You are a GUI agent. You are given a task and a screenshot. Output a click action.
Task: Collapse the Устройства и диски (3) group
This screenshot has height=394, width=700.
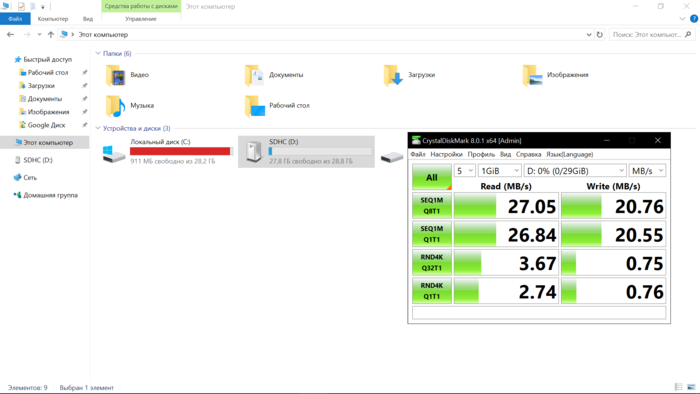point(98,129)
